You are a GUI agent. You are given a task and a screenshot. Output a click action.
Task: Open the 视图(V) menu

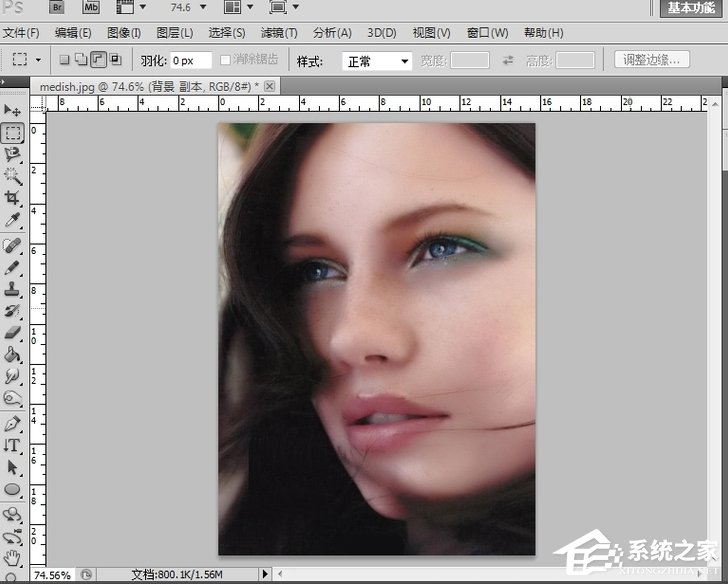tap(431, 33)
